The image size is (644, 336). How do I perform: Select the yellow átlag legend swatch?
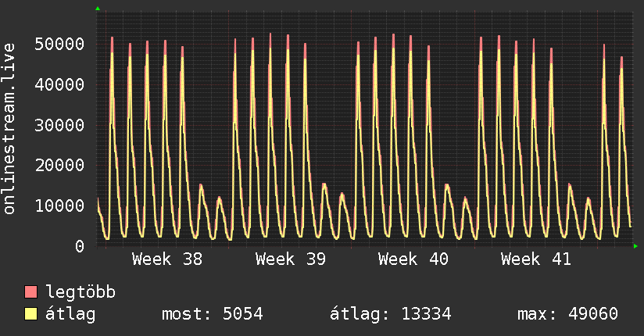(x=30, y=314)
